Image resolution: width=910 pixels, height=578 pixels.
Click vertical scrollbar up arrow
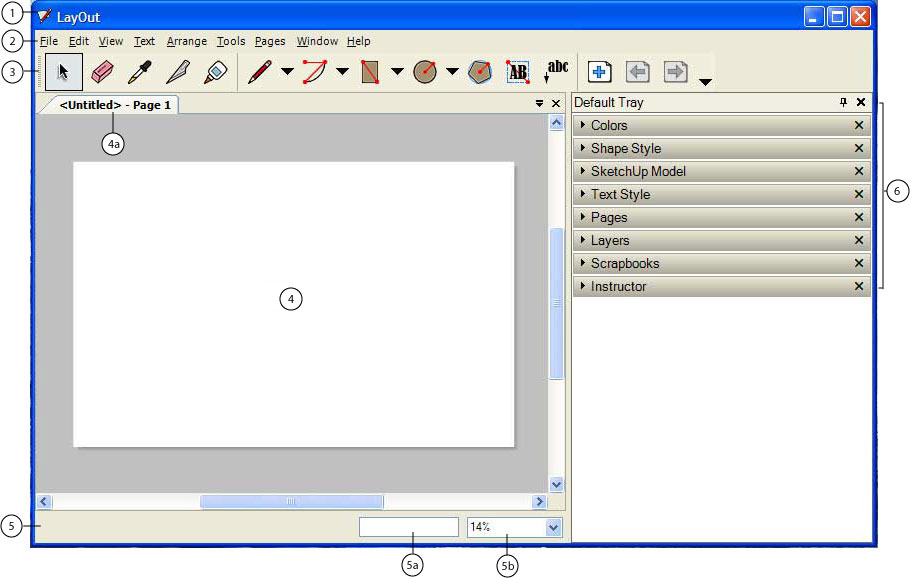coord(557,122)
